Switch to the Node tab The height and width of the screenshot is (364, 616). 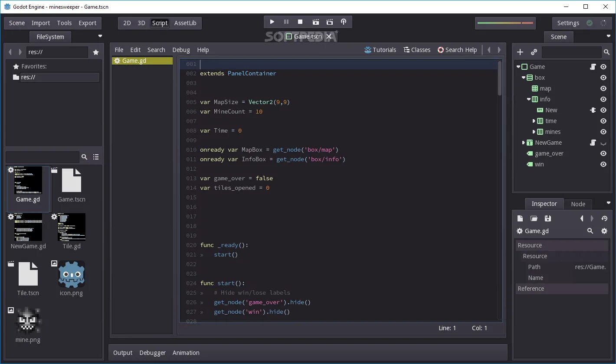(x=578, y=204)
